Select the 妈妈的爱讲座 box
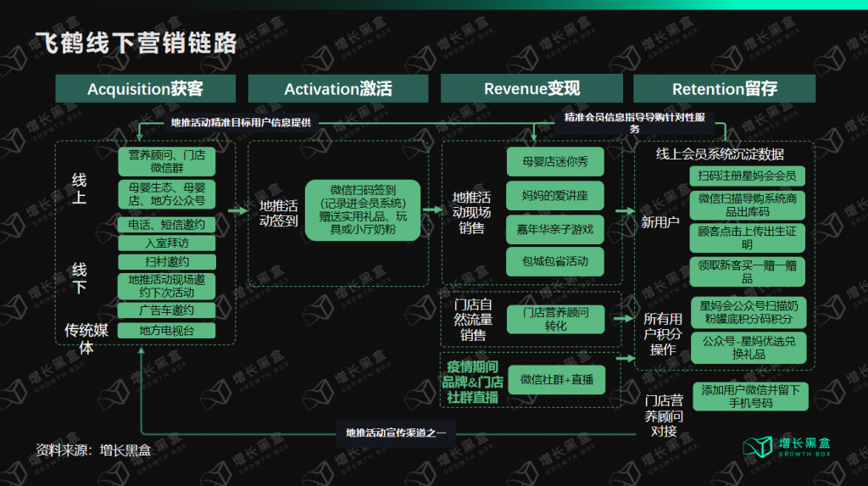This screenshot has width=868, height=486. point(555,196)
